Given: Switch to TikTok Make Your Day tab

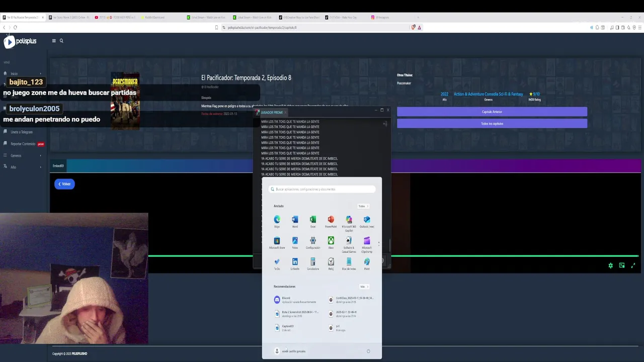Looking at the screenshot, I should [346, 17].
